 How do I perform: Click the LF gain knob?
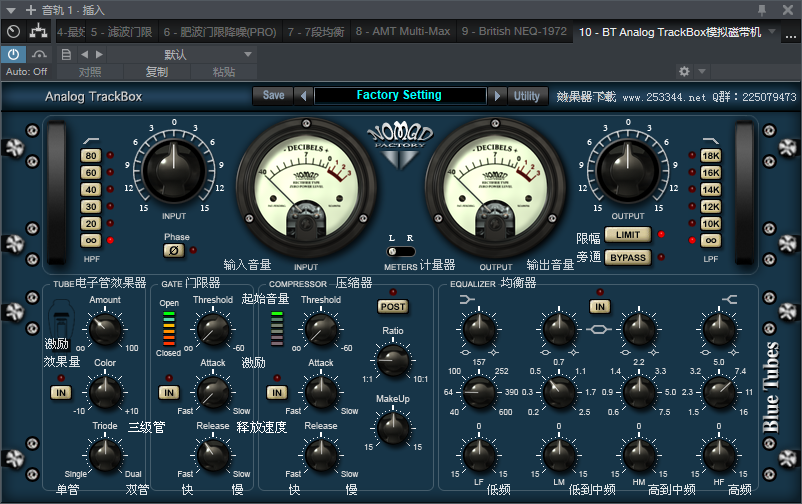479,455
